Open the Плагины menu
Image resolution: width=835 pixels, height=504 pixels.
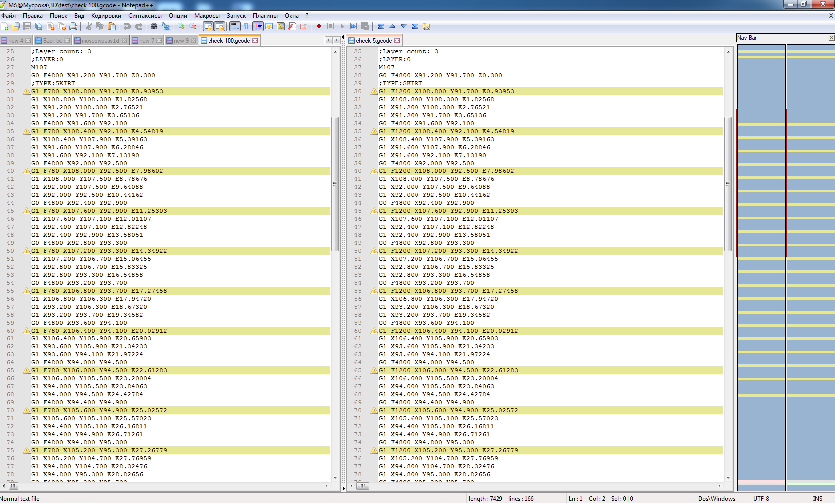[265, 16]
